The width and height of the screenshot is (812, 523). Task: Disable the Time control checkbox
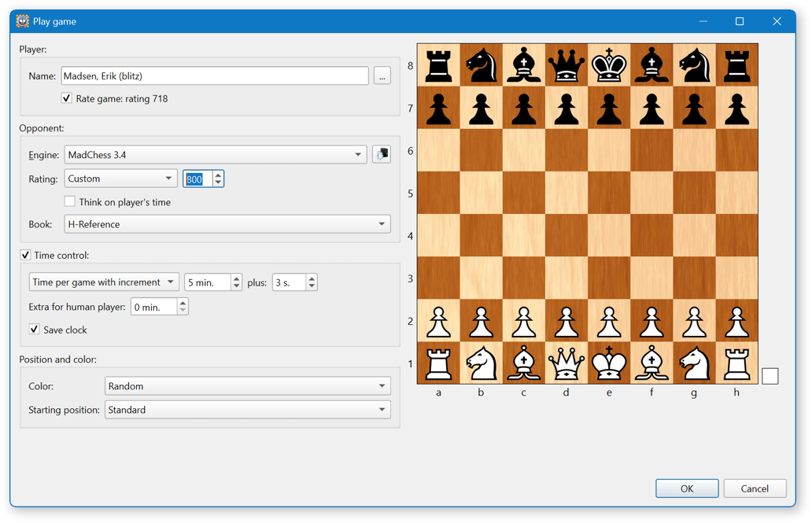[x=25, y=255]
